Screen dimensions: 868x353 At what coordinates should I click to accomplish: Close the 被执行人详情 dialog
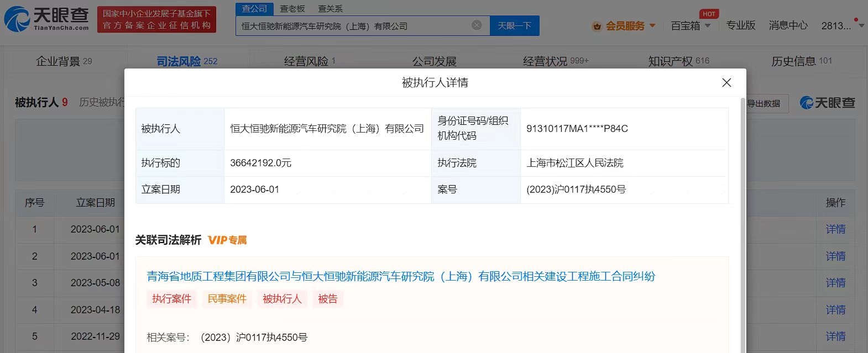pyautogui.click(x=726, y=82)
